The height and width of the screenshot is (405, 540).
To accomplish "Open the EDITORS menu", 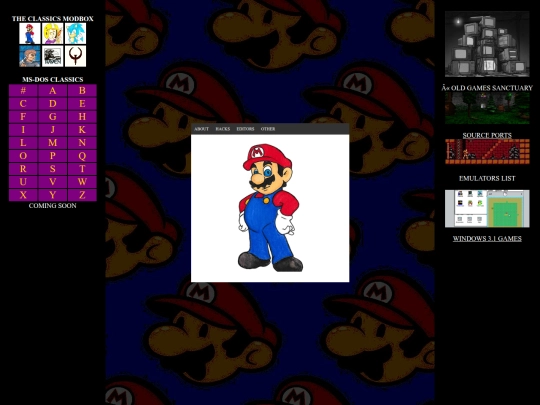I will pos(245,129).
